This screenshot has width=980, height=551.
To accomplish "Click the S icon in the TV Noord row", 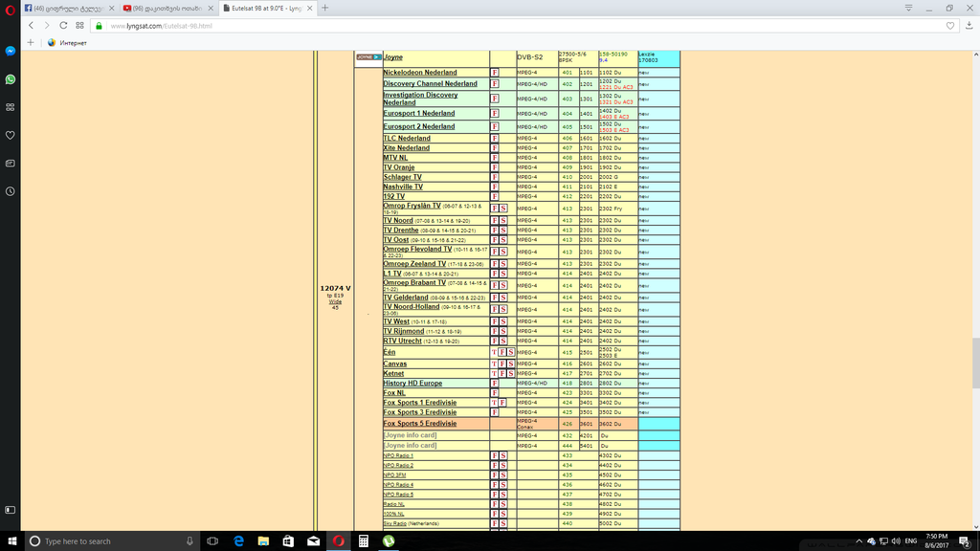I will coord(503,221).
